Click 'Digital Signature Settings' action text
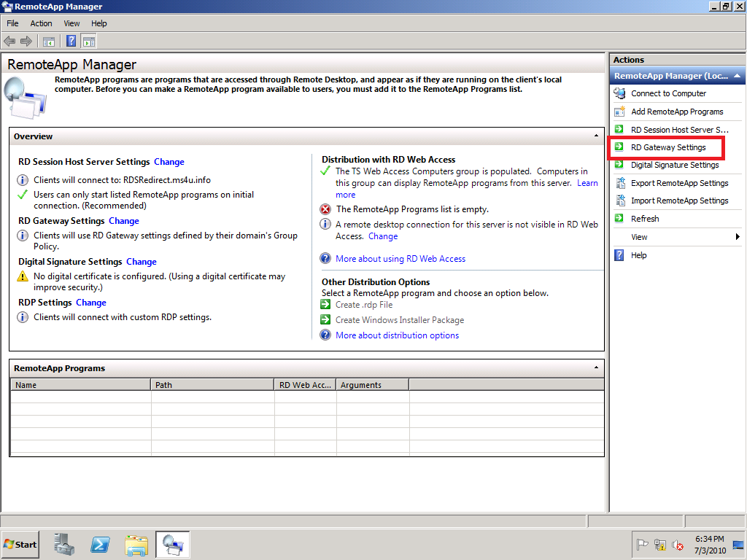Image resolution: width=747 pixels, height=560 pixels. pos(675,165)
